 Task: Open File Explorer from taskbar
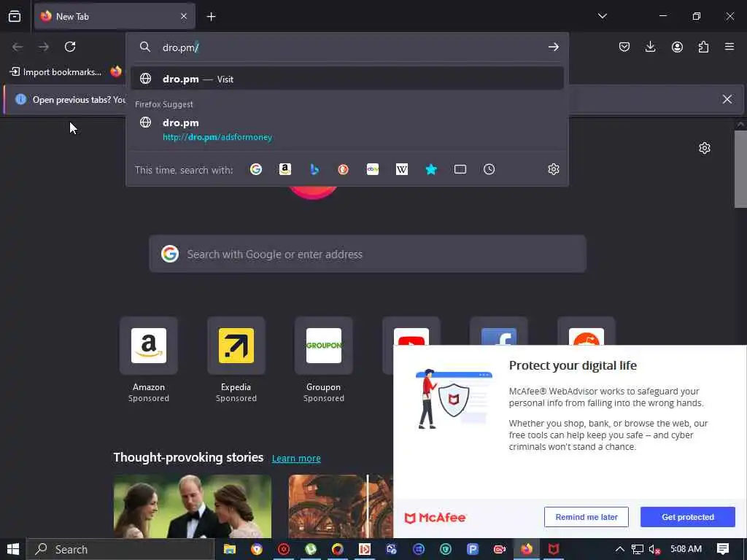point(230,549)
